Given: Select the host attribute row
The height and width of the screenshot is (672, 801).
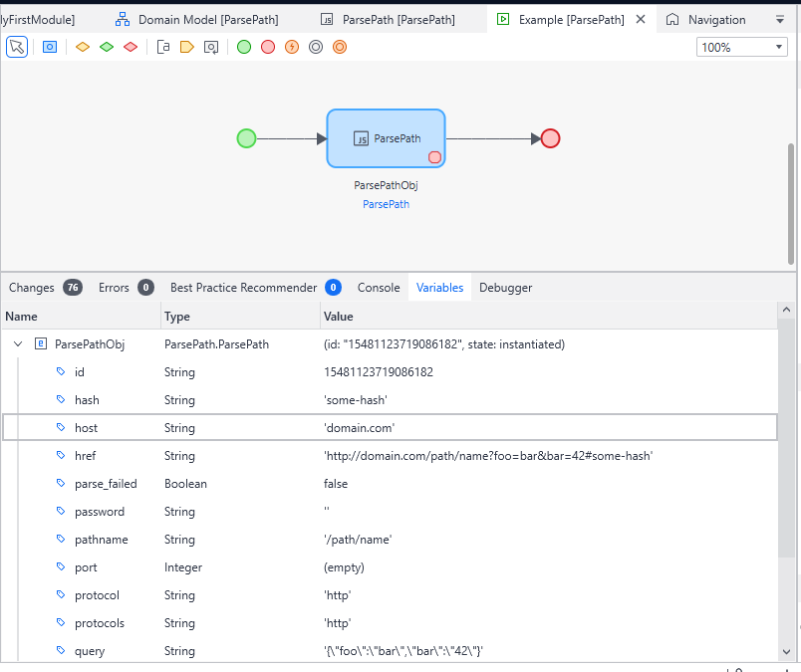Looking at the screenshot, I should (x=390, y=427).
